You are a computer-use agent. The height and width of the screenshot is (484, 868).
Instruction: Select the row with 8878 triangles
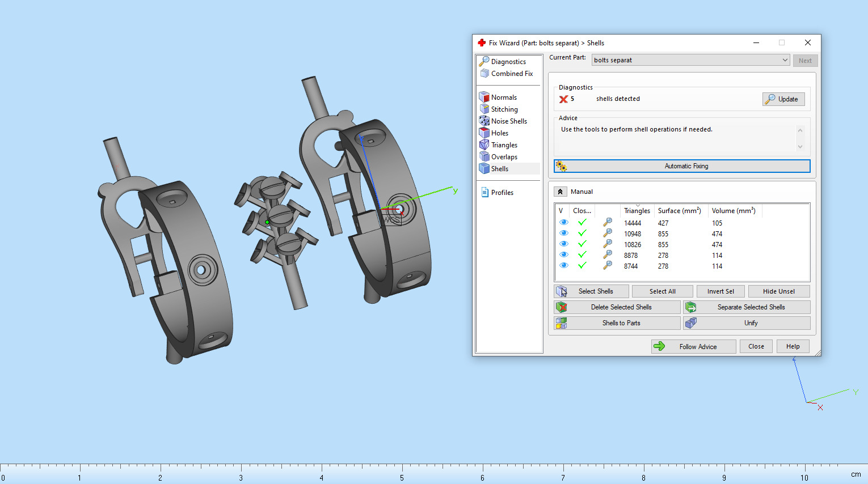click(x=682, y=255)
